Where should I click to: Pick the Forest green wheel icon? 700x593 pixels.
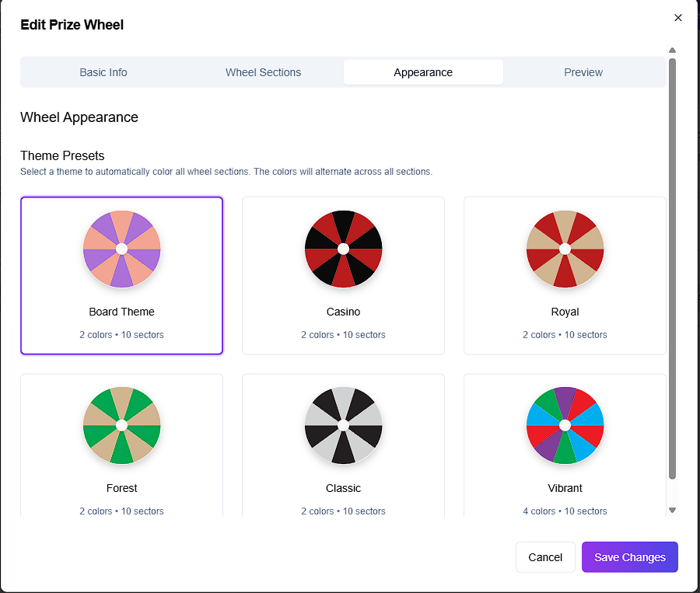tap(121, 425)
